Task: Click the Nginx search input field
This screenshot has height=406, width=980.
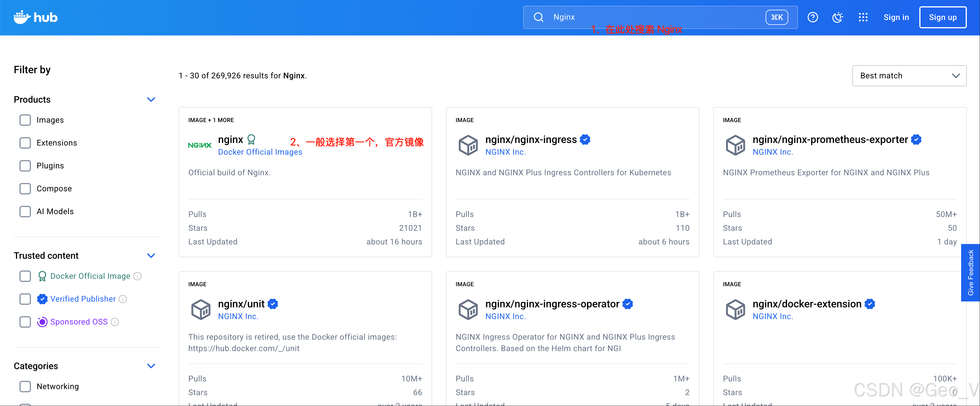Action: (660, 17)
